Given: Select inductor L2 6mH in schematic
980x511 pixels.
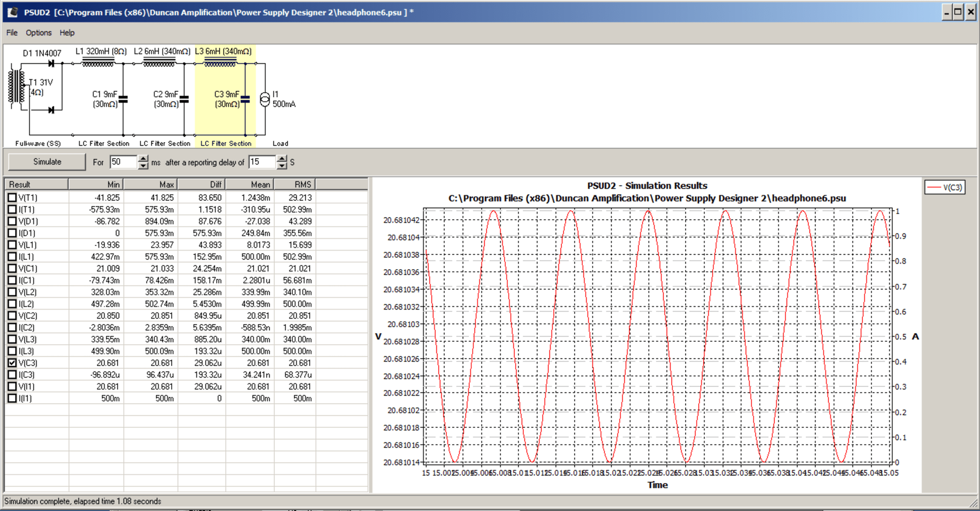Looking at the screenshot, I should [159, 62].
